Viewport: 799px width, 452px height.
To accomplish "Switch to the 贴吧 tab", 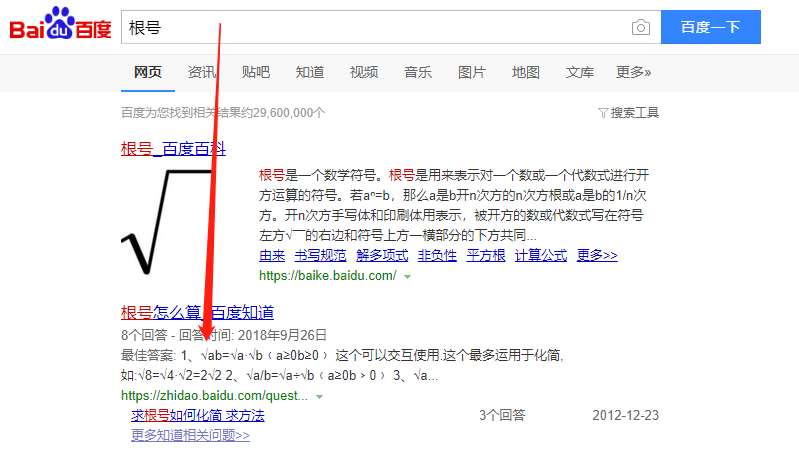I will [256, 72].
